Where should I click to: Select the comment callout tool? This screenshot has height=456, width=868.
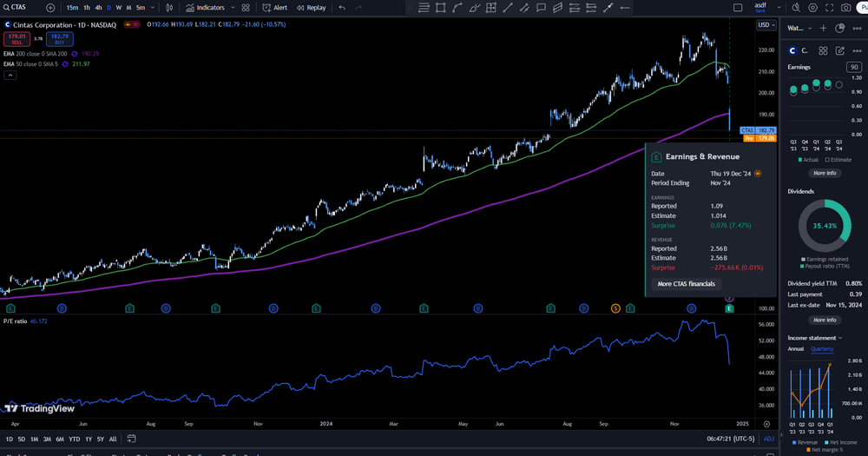point(542,8)
